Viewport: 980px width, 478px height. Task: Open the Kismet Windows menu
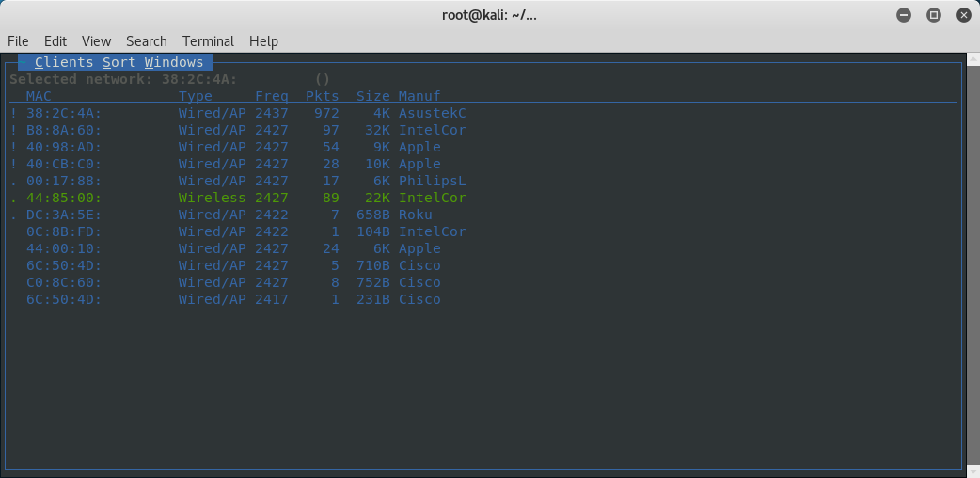tap(174, 62)
